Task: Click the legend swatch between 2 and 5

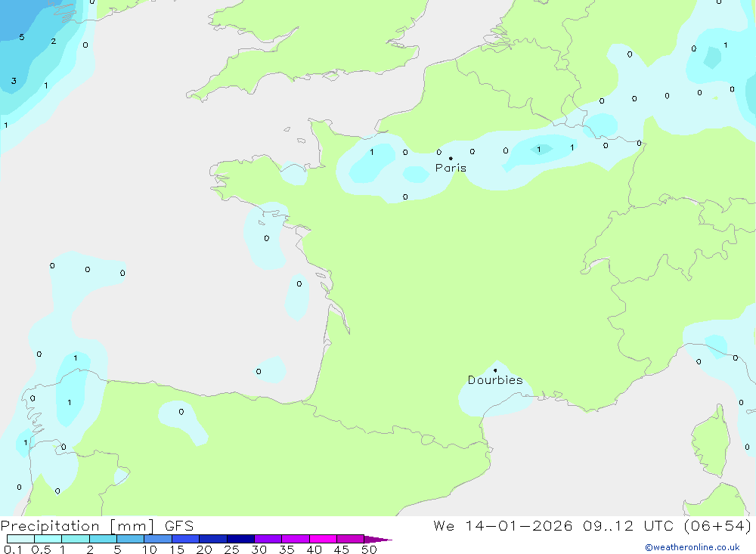Action: 103,539
